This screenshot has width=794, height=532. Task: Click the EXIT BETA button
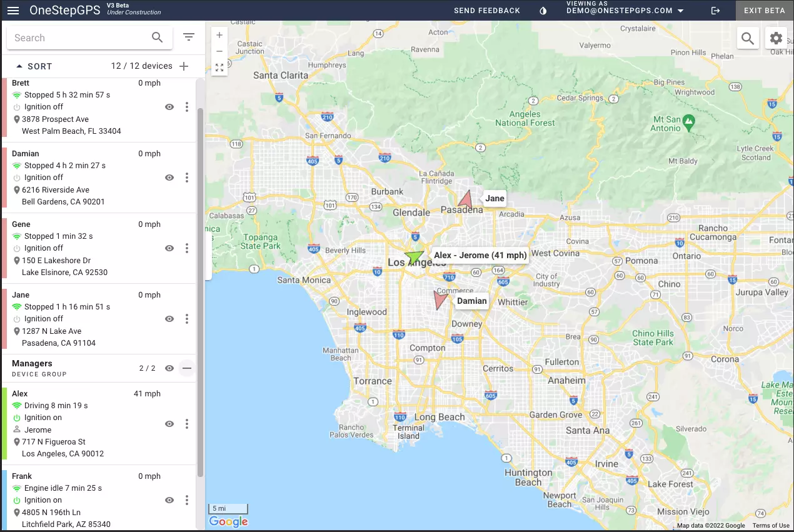[763, 10]
